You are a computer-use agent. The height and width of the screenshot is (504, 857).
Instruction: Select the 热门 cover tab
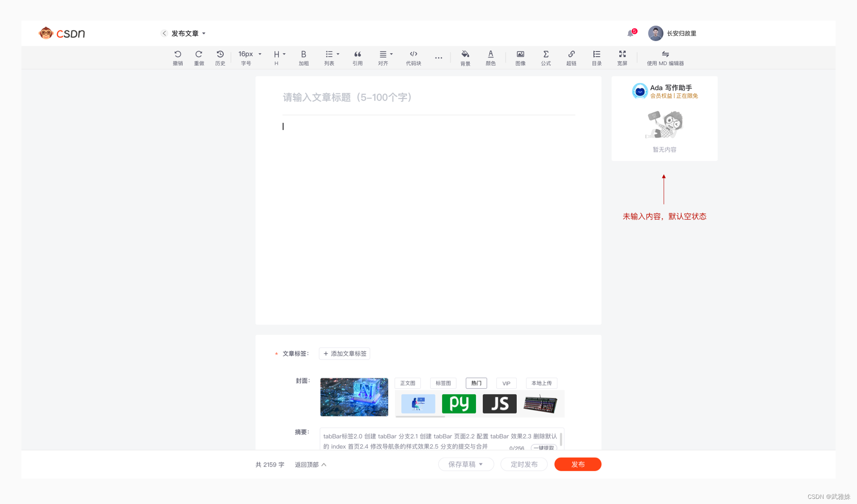pos(476,383)
